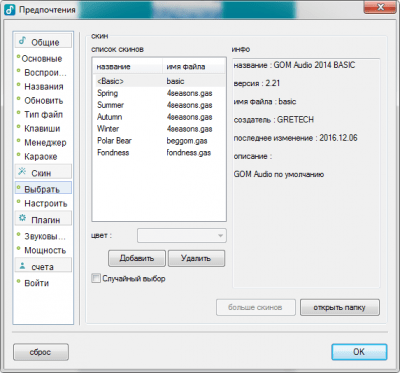Select the Autumn skin row
The height and width of the screenshot is (373, 400).
159,117
